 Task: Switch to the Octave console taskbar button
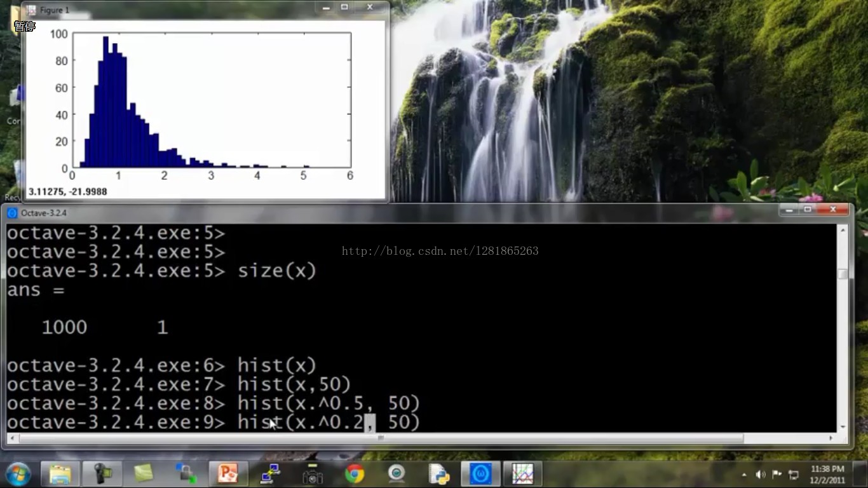tap(480, 474)
